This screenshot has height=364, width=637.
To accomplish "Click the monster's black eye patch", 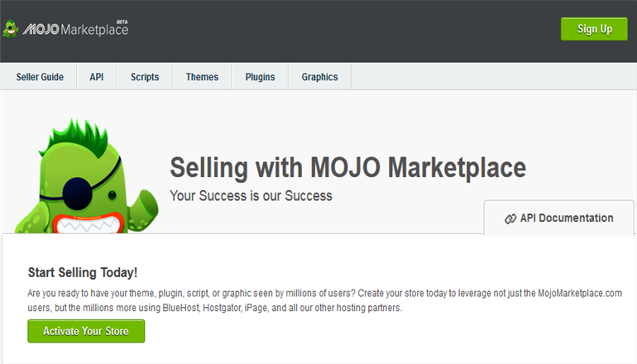I will coord(77,194).
